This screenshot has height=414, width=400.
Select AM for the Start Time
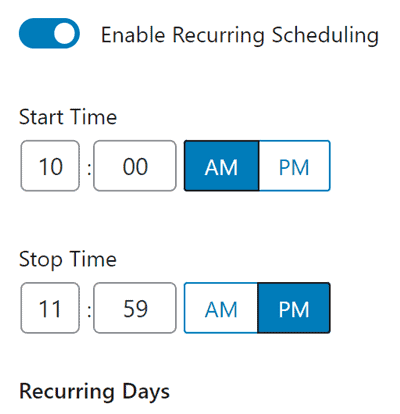coord(221,166)
